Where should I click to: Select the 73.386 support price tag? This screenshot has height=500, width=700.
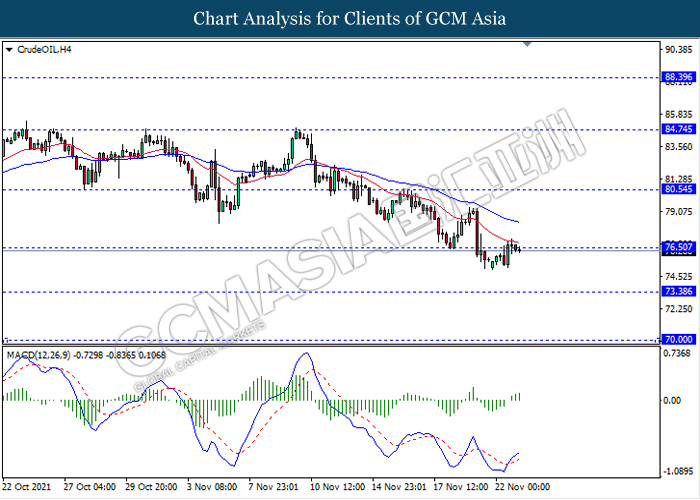(679, 292)
